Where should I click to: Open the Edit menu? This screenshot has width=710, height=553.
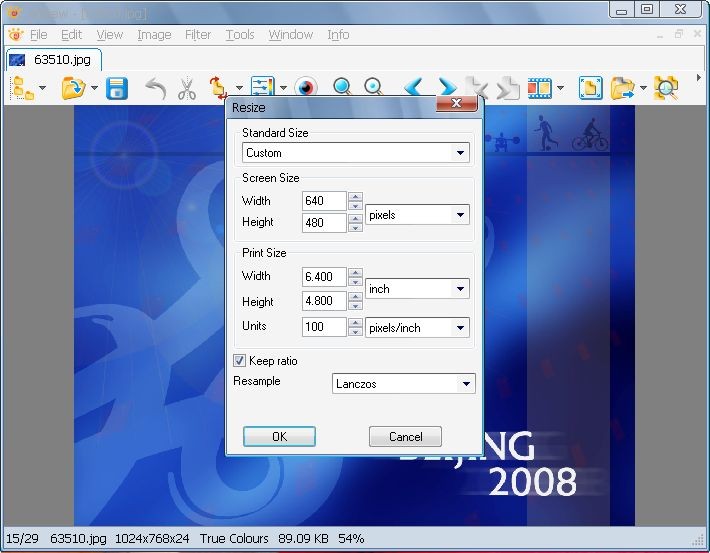point(71,34)
